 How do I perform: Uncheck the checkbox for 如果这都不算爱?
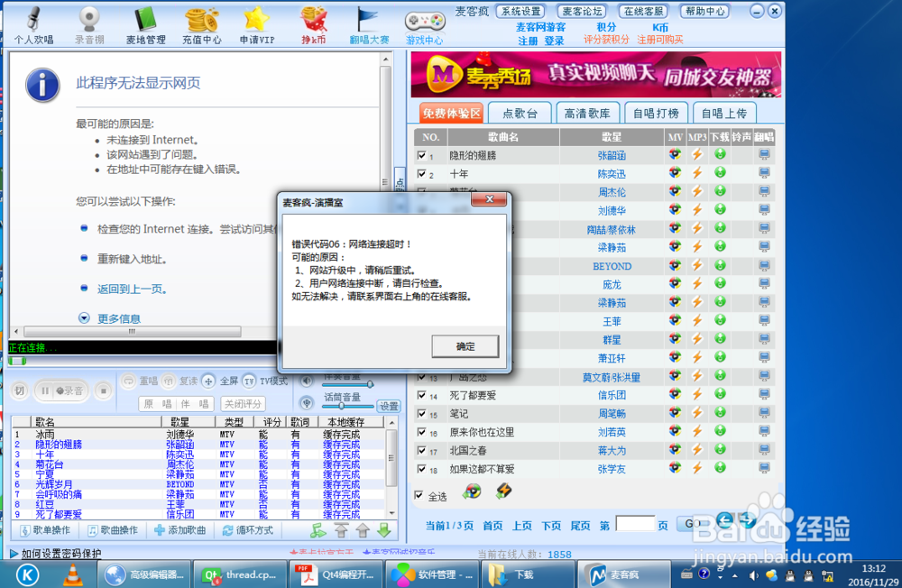(421, 469)
